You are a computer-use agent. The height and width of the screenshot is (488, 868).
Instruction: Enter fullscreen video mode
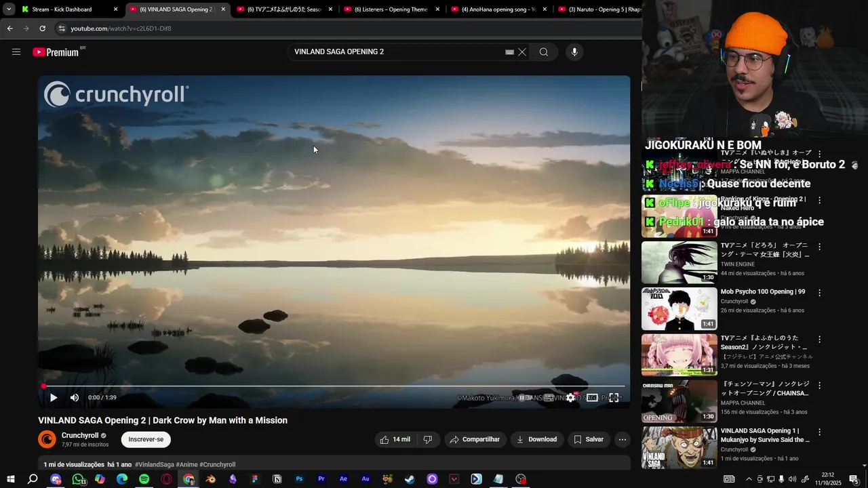tap(614, 398)
